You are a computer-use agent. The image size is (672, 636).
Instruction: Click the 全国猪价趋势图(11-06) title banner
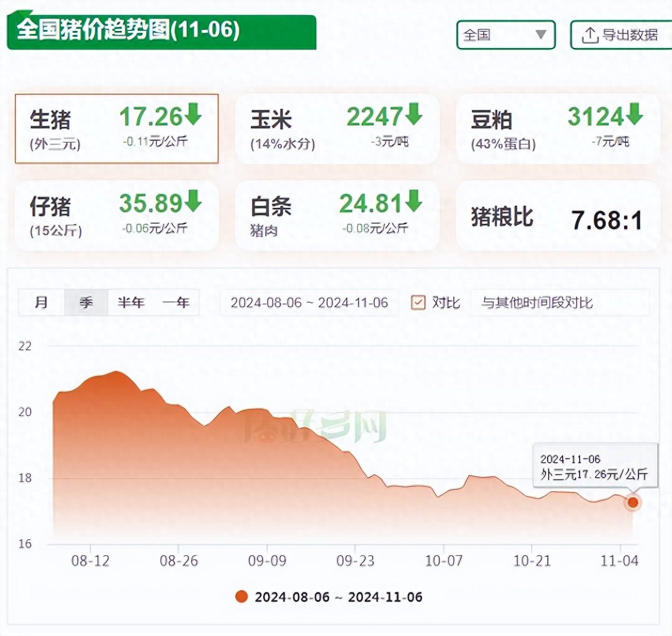pyautogui.click(x=162, y=31)
